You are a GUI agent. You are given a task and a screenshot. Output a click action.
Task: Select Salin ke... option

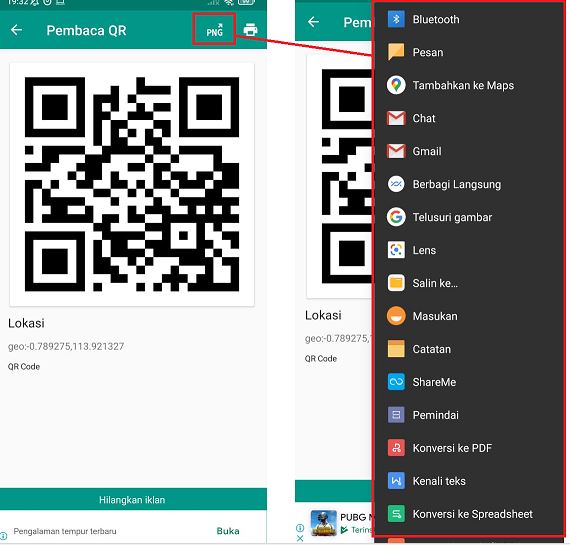435,283
